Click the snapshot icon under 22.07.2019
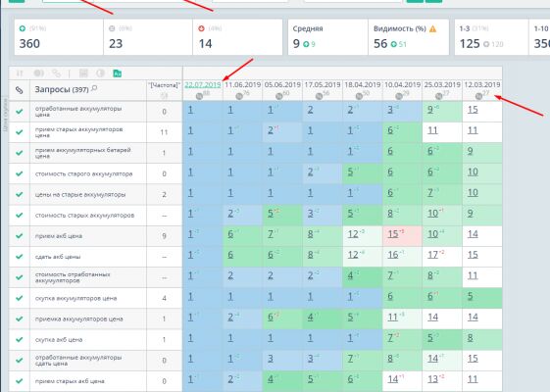 pos(199,96)
